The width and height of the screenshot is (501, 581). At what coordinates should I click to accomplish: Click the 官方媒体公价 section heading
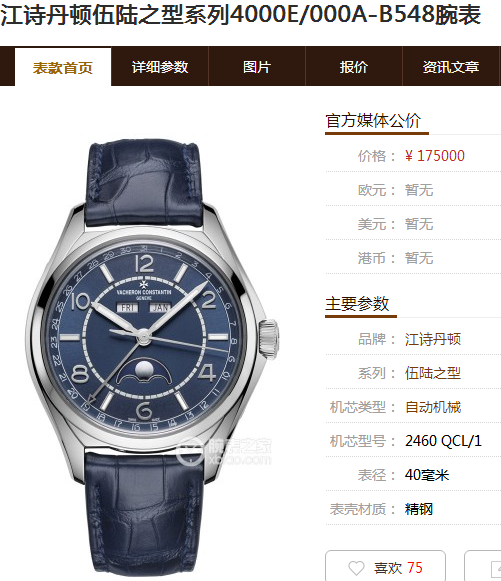[373, 121]
